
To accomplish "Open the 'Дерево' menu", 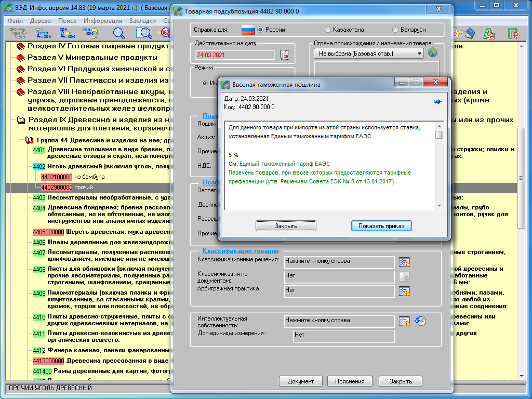I will pyautogui.click(x=41, y=21).
